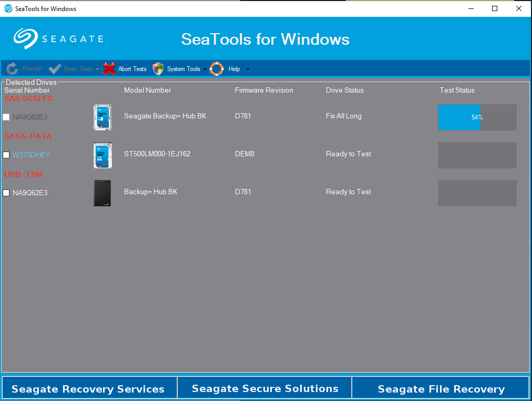
Task: Click the Rescan toolbar icon
Action: coord(12,68)
